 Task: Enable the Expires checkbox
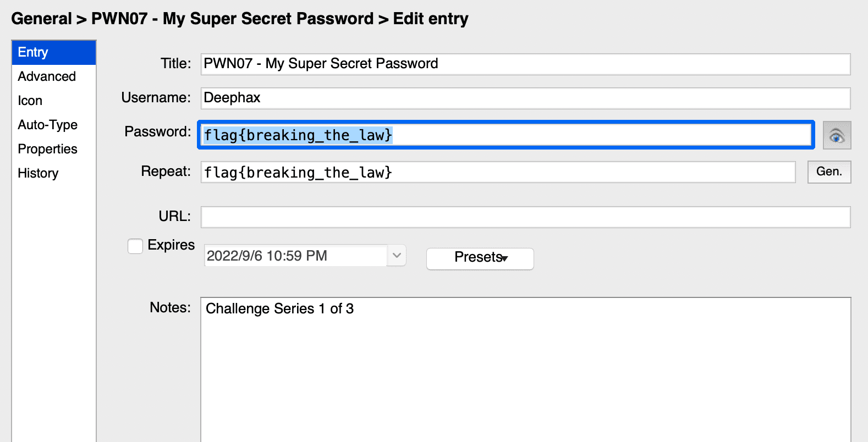pos(135,246)
